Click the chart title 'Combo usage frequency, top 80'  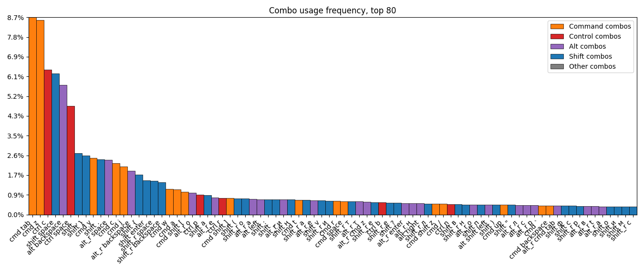tap(332, 10)
